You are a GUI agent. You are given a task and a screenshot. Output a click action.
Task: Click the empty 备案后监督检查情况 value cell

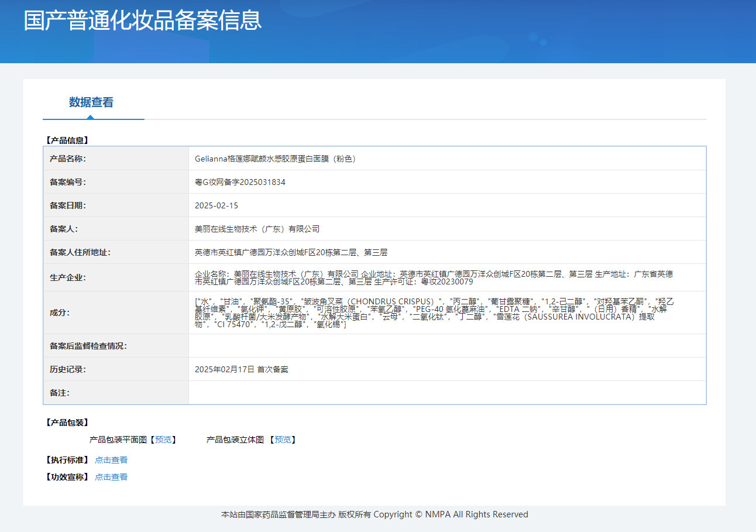point(447,346)
